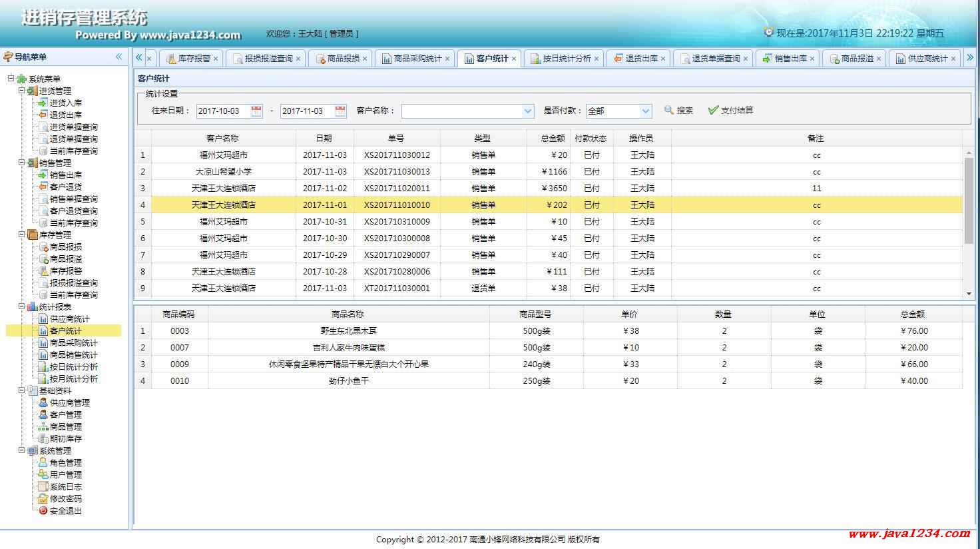Click the 安全退出 logout icon
This screenshot has width=980, height=549.
point(43,511)
